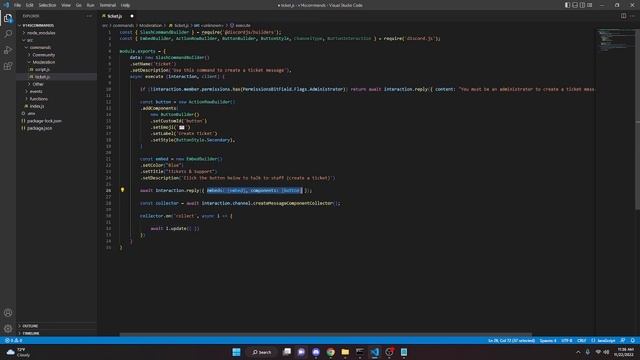Screen dimensions: 640x360
Task: Show hidden system tray icons
Action: pyautogui.click(x=578, y=352)
